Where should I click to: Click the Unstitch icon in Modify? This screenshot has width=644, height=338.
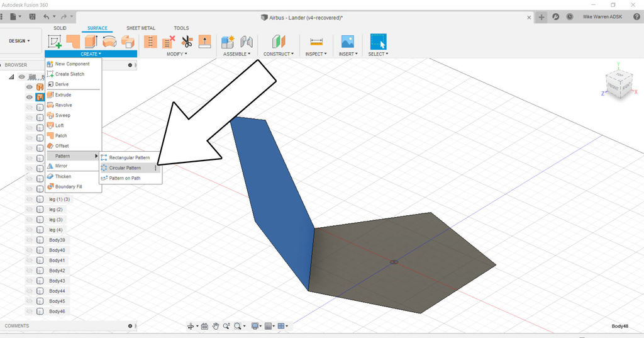(169, 42)
